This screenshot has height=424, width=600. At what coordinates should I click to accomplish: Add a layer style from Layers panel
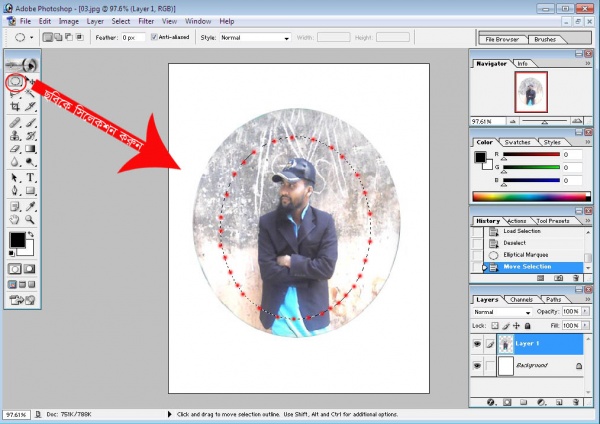[491, 402]
